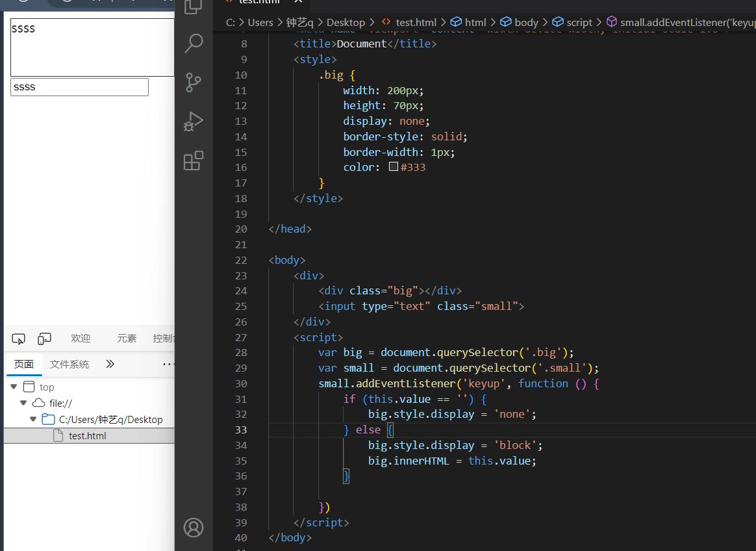Open Search view in the VS Code sidebar
This screenshot has height=551, width=756.
pos(193,43)
